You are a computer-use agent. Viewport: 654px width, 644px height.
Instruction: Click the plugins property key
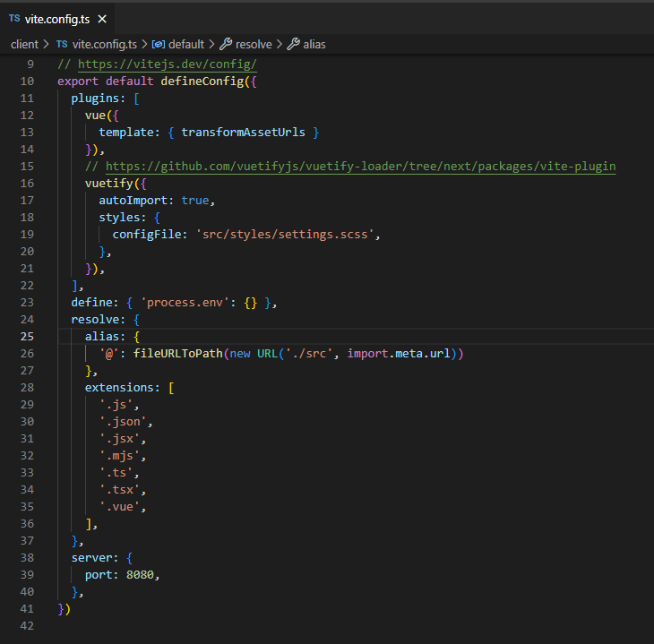tap(95, 99)
